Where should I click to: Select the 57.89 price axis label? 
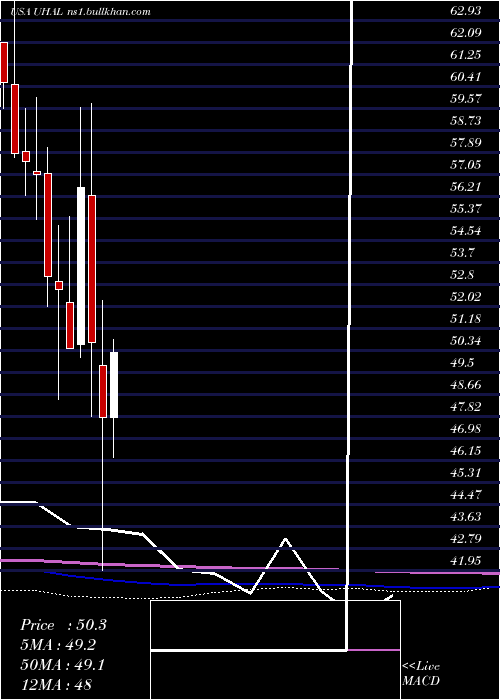(466, 143)
